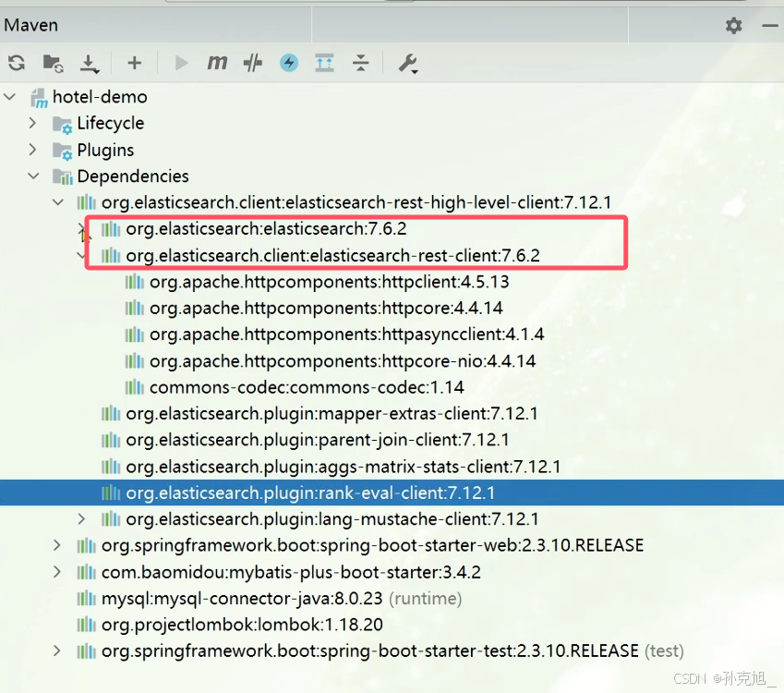This screenshot has height=693, width=784.
Task: Click library icon beside spring-boot-starter-web
Action: click(86, 544)
